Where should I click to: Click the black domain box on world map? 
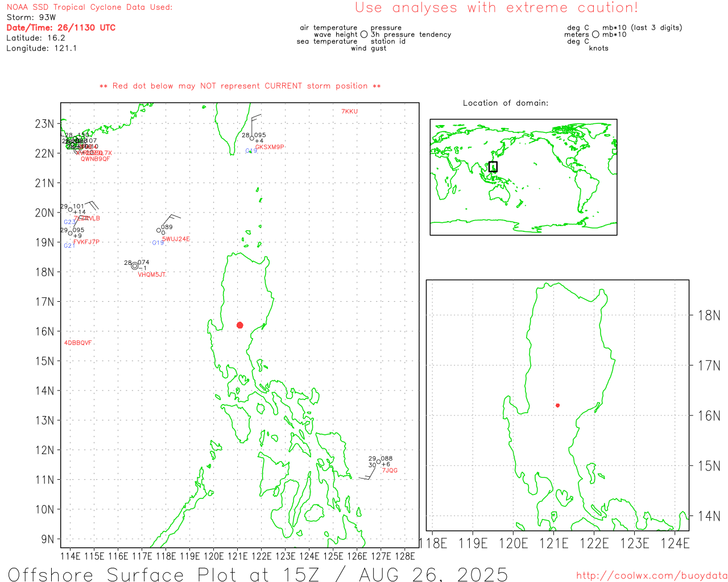493,167
